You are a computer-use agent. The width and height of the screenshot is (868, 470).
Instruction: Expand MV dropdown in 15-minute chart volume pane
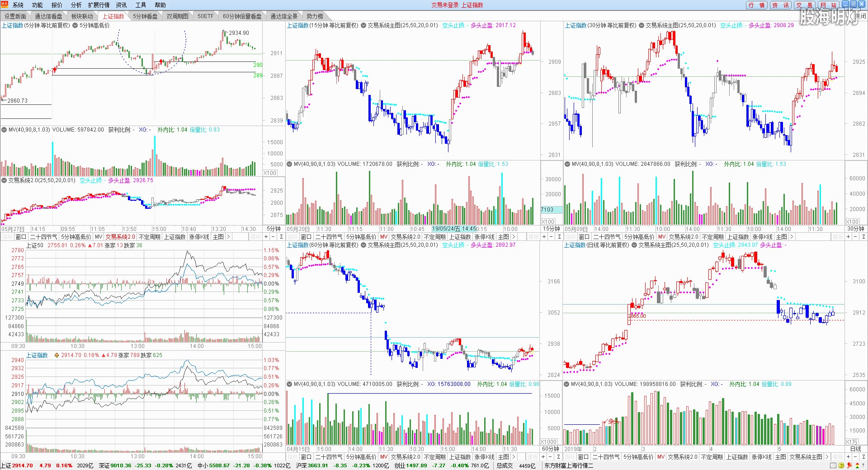289,164
